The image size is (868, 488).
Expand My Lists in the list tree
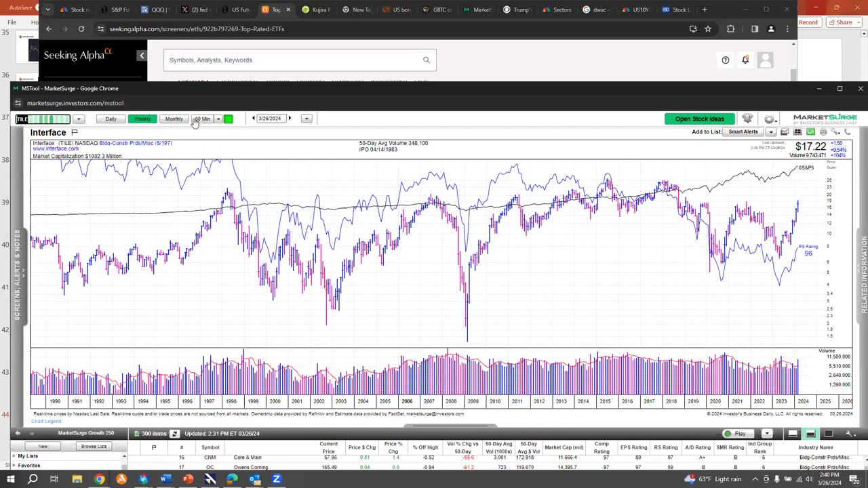click(x=14, y=456)
